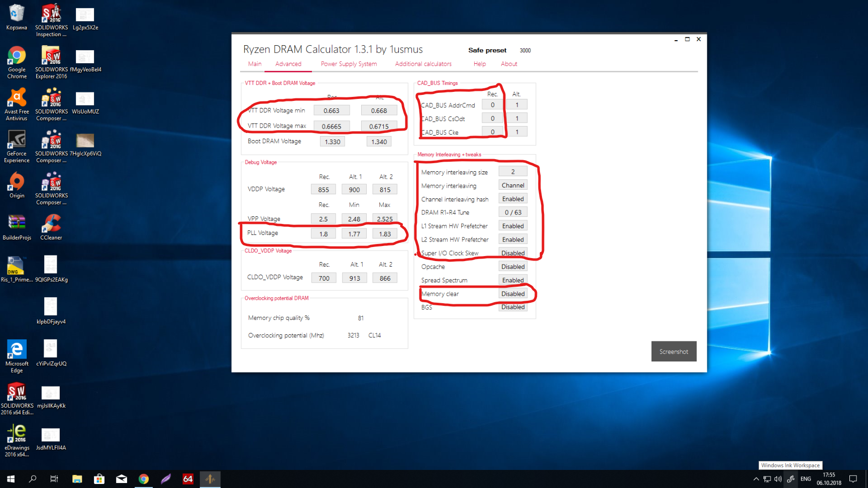This screenshot has width=868, height=488.
Task: Open the Windows Ink Workspace tray icon
Action: pyautogui.click(x=791, y=479)
